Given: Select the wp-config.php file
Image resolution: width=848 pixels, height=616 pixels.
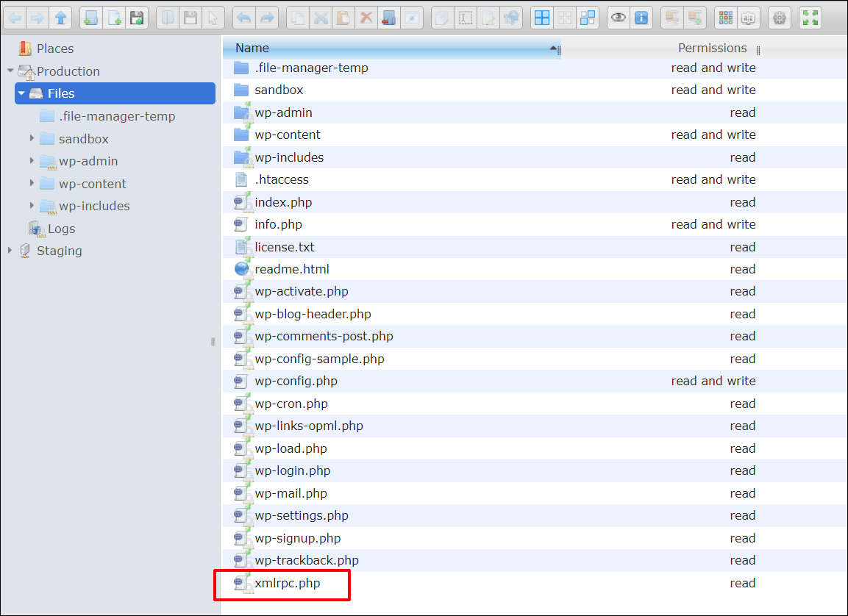Looking at the screenshot, I should click(535, 381).
